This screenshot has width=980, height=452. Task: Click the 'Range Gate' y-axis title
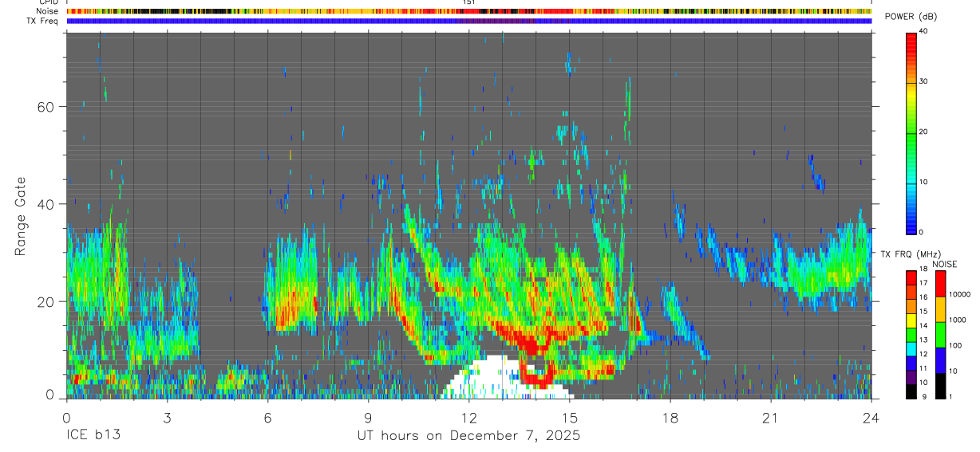20,216
